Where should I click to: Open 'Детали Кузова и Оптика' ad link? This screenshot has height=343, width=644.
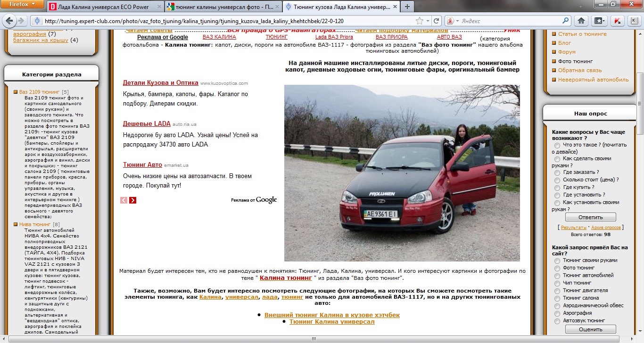(160, 82)
